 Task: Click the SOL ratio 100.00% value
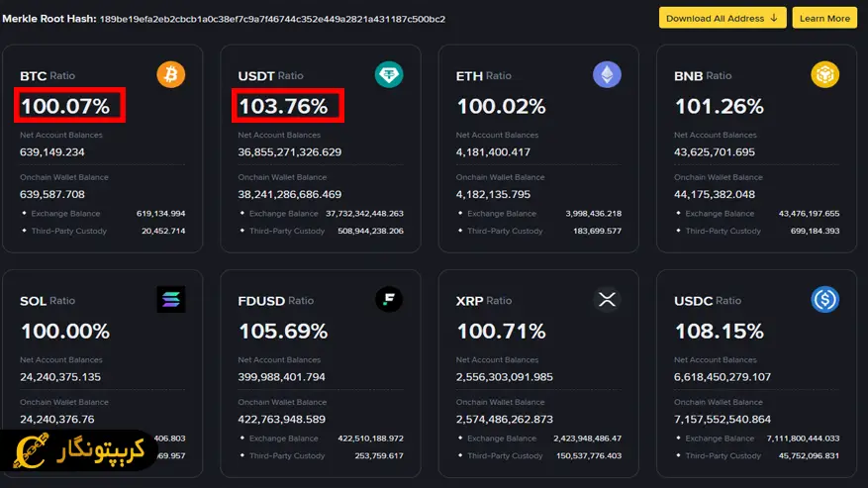[x=65, y=331]
